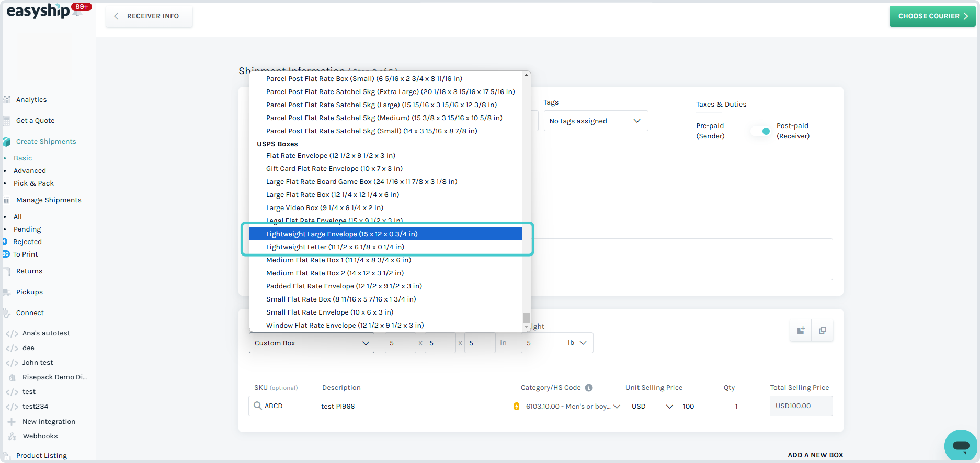Select Small Flat Rate Box option
Viewport: 980px width, 463px height.
coord(385,299)
